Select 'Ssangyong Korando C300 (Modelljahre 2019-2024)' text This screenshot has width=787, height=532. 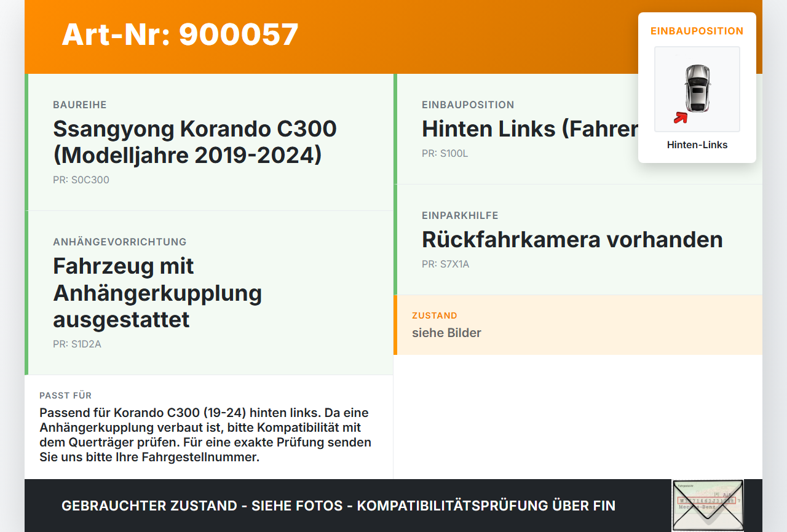point(195,142)
